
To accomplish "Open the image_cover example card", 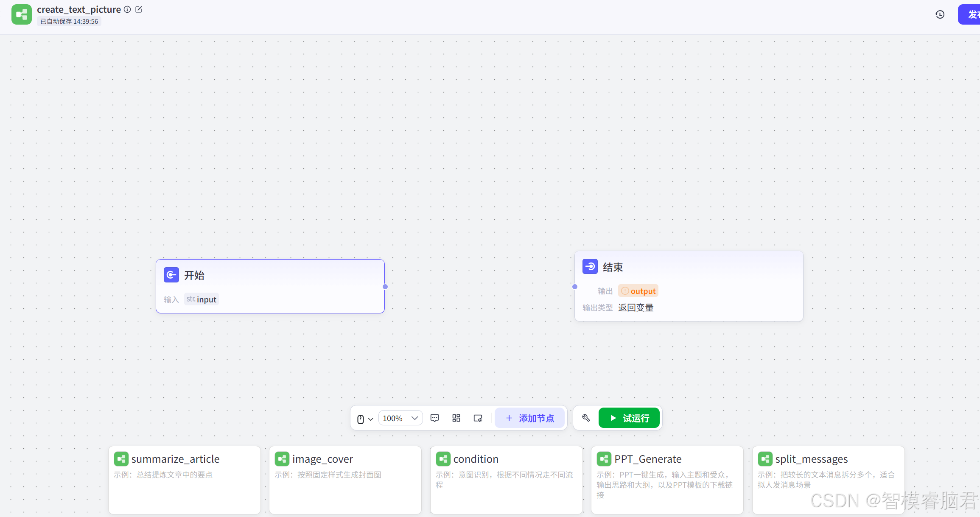I will [345, 479].
